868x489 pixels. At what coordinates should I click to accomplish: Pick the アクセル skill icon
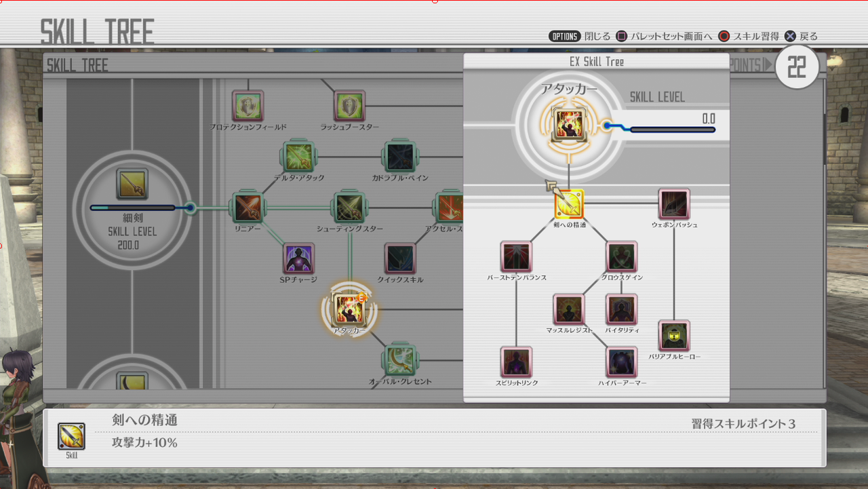click(449, 208)
